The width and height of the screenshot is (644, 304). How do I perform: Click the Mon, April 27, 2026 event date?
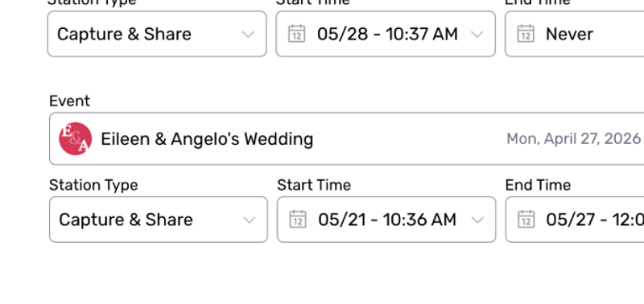coord(573,138)
